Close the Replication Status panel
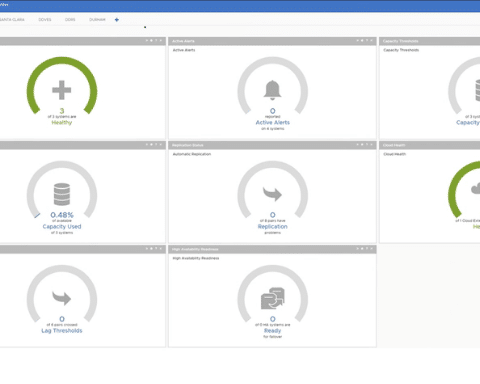 (371, 145)
